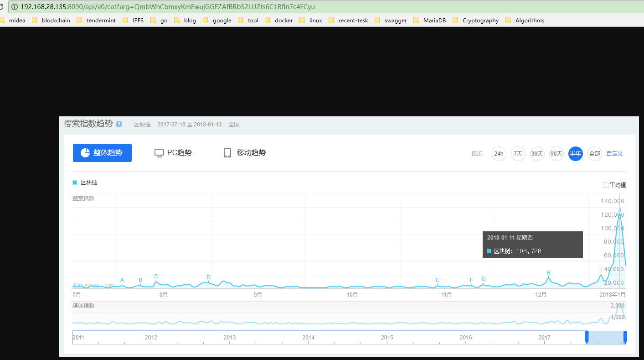Click 2011 on the timeline range bar
The width and height of the screenshot is (644, 360).
tap(79, 338)
